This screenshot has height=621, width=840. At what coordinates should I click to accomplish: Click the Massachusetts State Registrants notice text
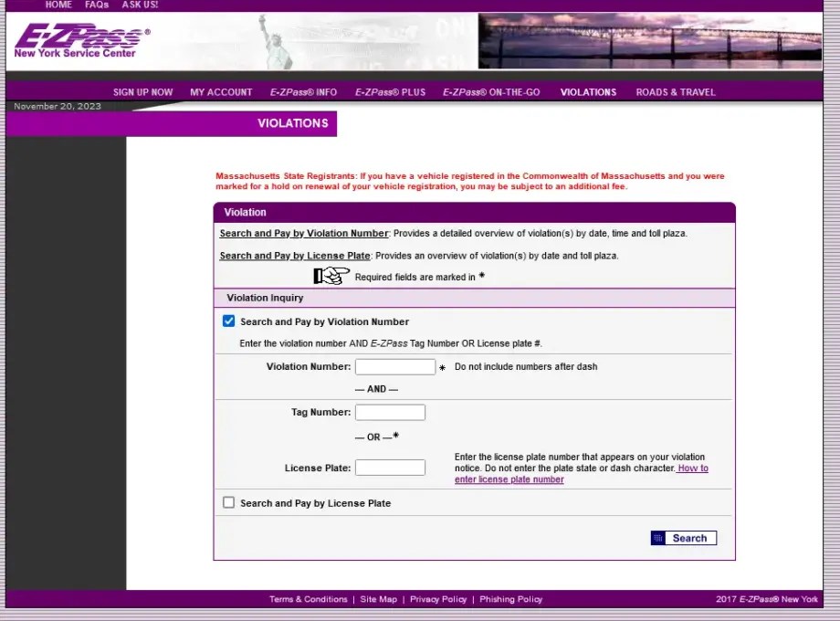click(470, 181)
